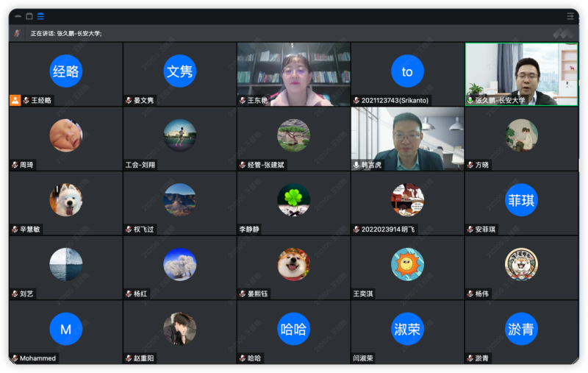Click the muted mic icon beside 周琦
This screenshot has width=588, height=373.
pos(14,165)
